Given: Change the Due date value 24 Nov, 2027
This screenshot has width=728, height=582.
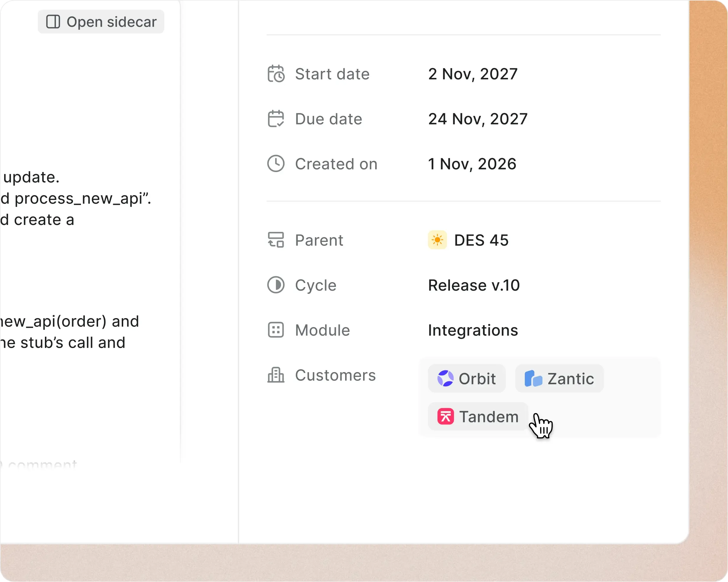Looking at the screenshot, I should [x=477, y=119].
